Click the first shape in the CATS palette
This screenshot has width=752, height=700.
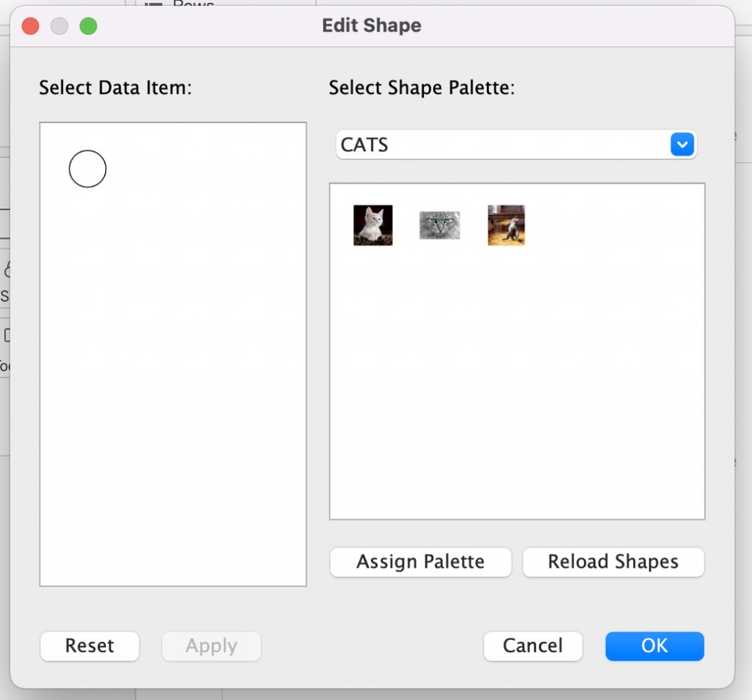(372, 225)
